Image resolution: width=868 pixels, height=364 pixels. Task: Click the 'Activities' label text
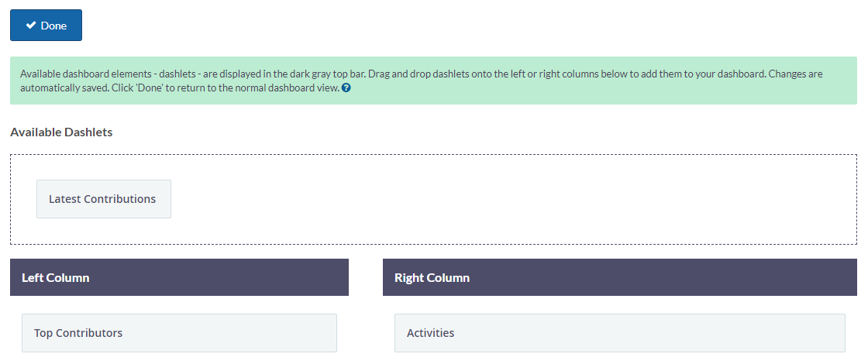click(x=431, y=333)
